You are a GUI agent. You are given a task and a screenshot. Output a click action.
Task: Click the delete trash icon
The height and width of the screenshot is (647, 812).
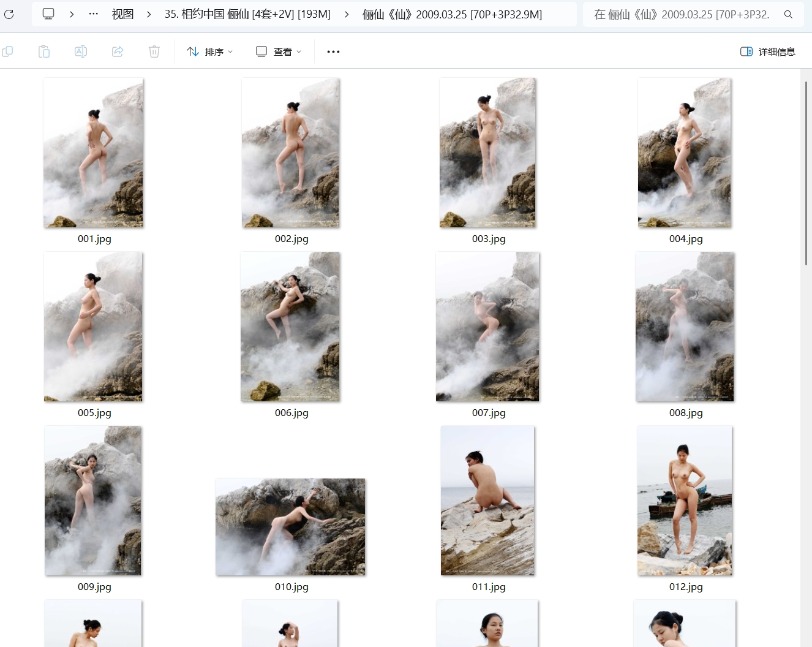154,51
